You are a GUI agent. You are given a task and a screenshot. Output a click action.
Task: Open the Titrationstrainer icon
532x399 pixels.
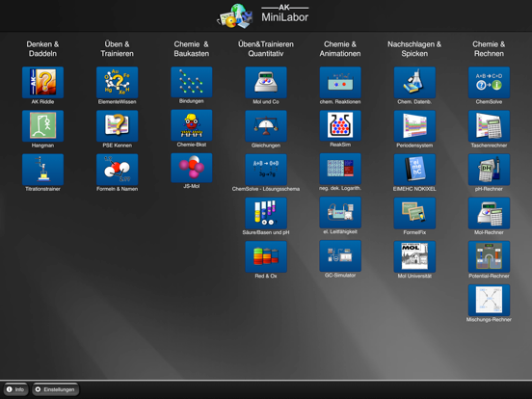pyautogui.click(x=42, y=170)
